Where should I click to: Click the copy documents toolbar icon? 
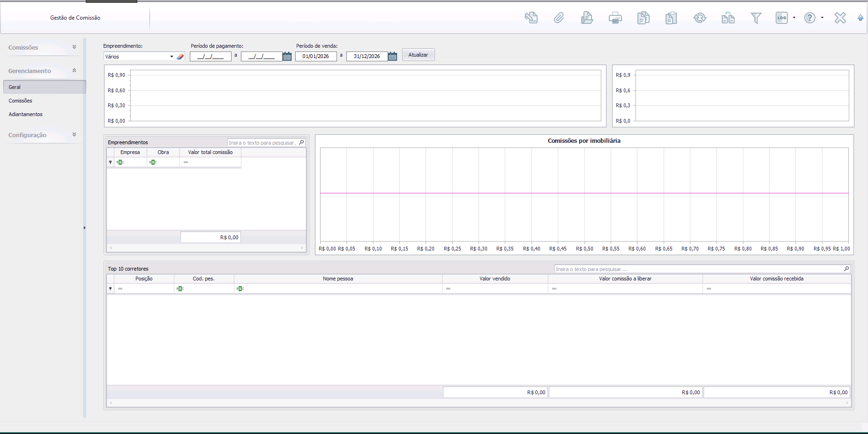coord(643,18)
